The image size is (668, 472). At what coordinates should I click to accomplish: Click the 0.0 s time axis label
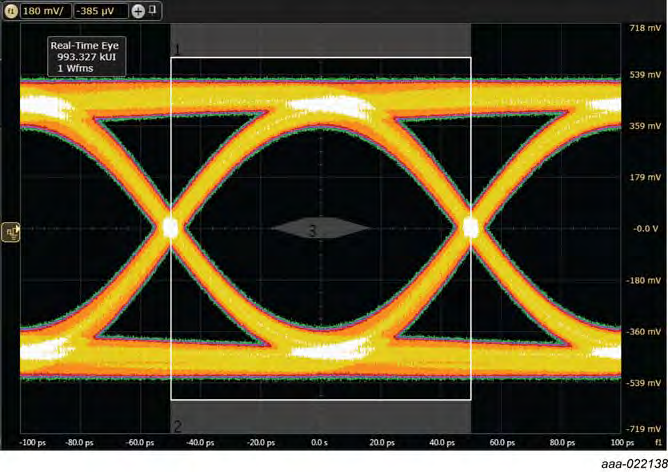[319, 441]
